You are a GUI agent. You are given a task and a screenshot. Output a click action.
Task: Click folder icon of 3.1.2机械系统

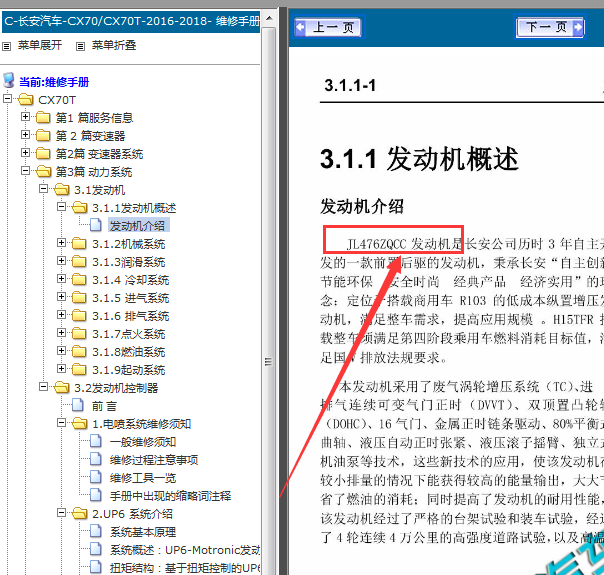tap(79, 243)
